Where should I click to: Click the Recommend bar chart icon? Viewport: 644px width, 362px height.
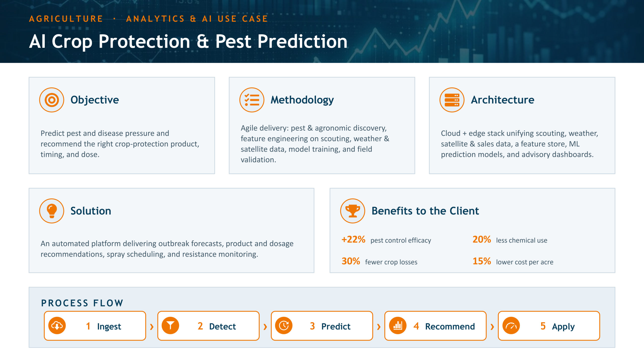point(397,326)
